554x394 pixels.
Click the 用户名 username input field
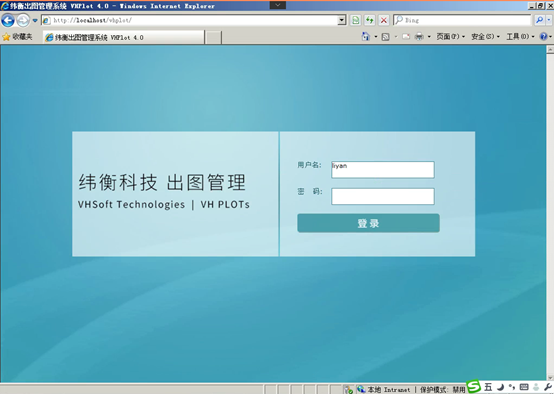(383, 170)
